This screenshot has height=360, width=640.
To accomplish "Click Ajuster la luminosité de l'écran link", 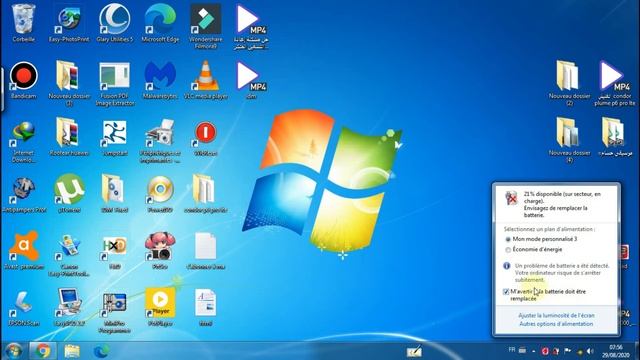I will pos(556,315).
